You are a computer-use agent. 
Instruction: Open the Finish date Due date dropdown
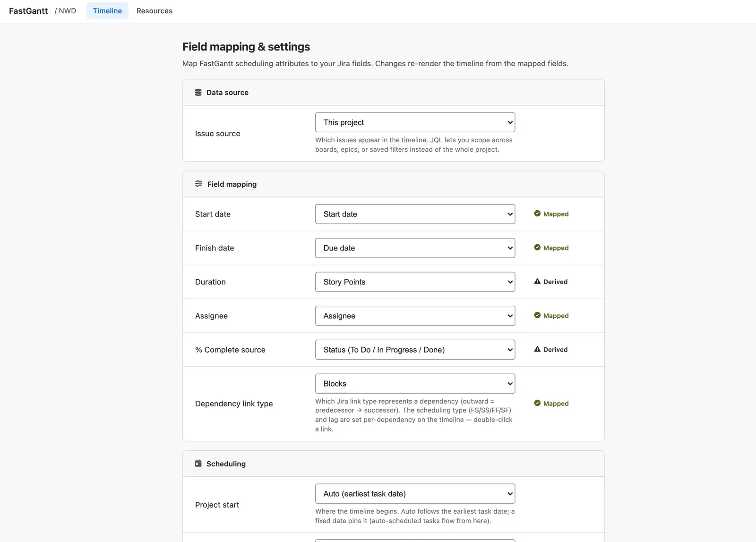[415, 248]
